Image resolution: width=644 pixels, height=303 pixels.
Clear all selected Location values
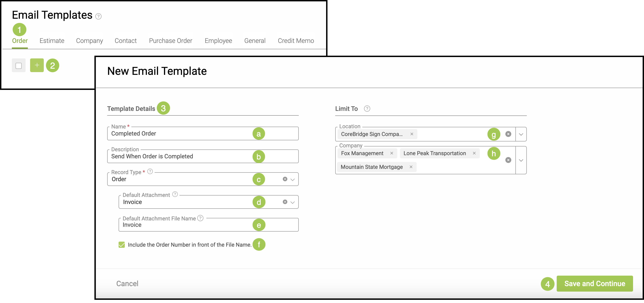click(x=508, y=134)
